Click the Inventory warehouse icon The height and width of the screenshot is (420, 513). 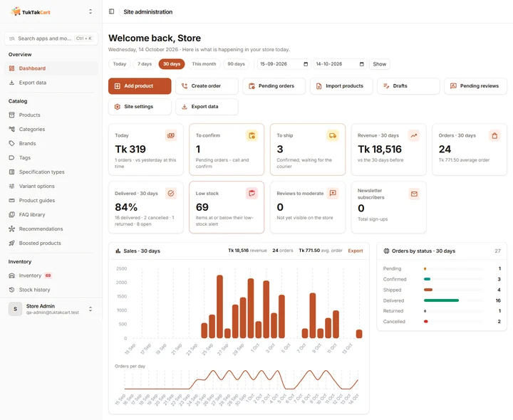pos(12,275)
